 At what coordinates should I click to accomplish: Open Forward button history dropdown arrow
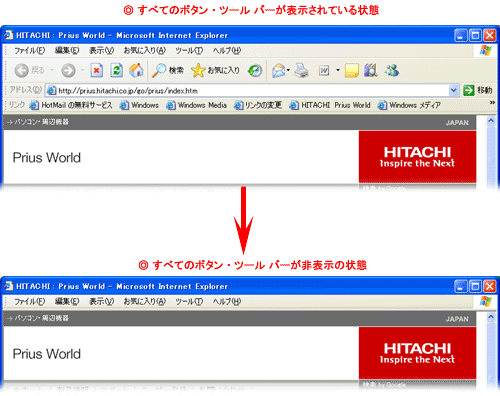coord(82,70)
